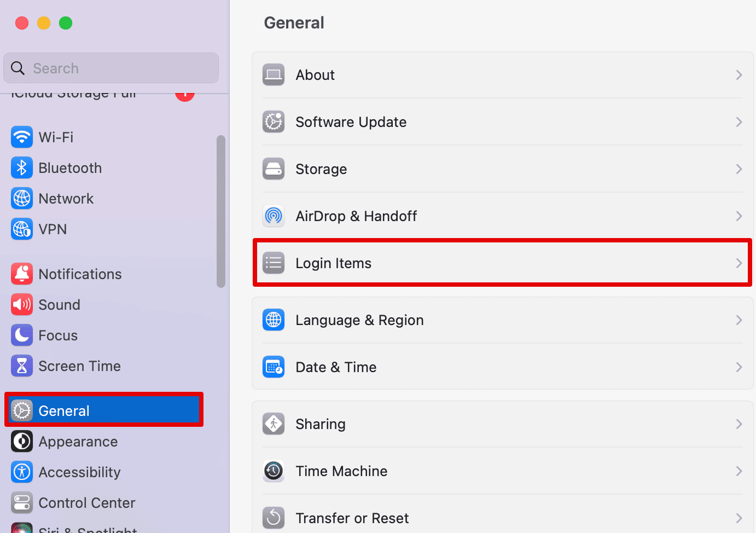Click the yellow minimize window button
The width and height of the screenshot is (756, 533).
click(44, 23)
